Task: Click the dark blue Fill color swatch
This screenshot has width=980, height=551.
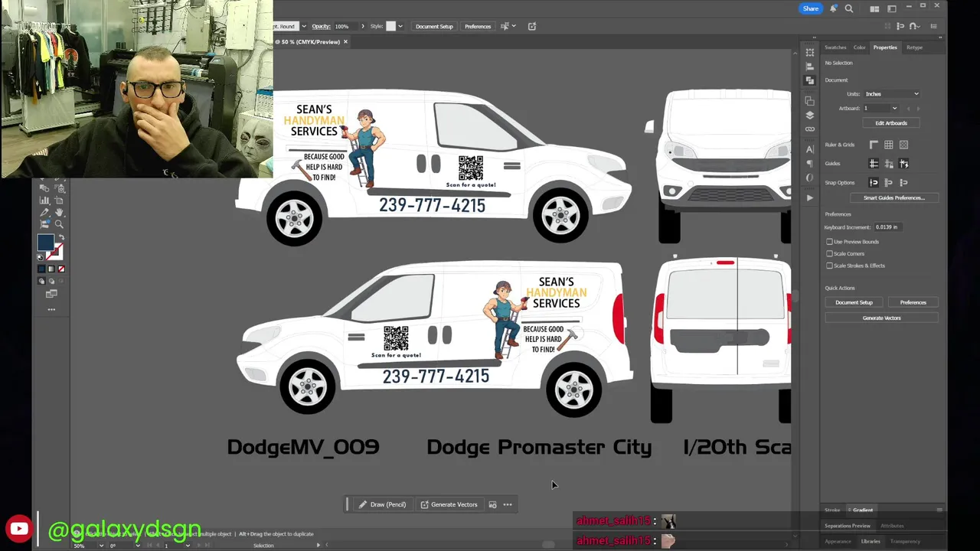Action: coord(46,243)
